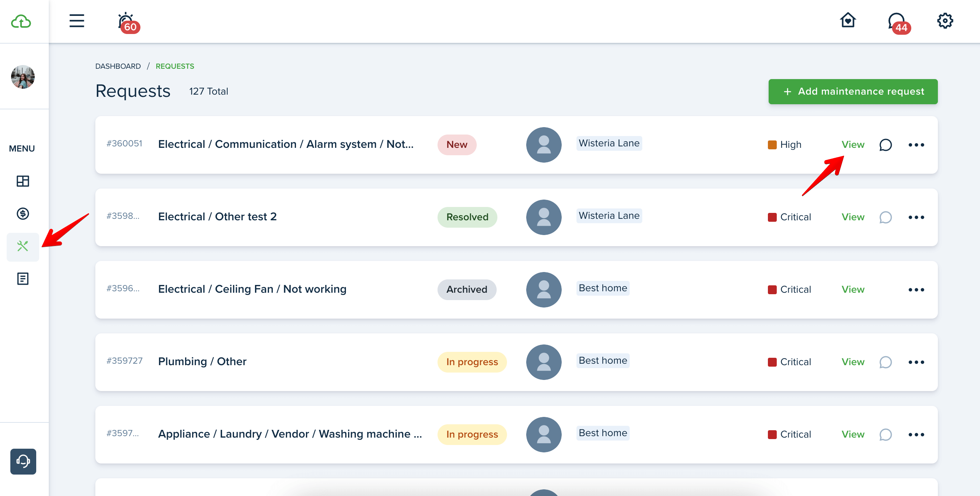Click the High priority orange swatch
980x496 pixels.
pos(772,145)
